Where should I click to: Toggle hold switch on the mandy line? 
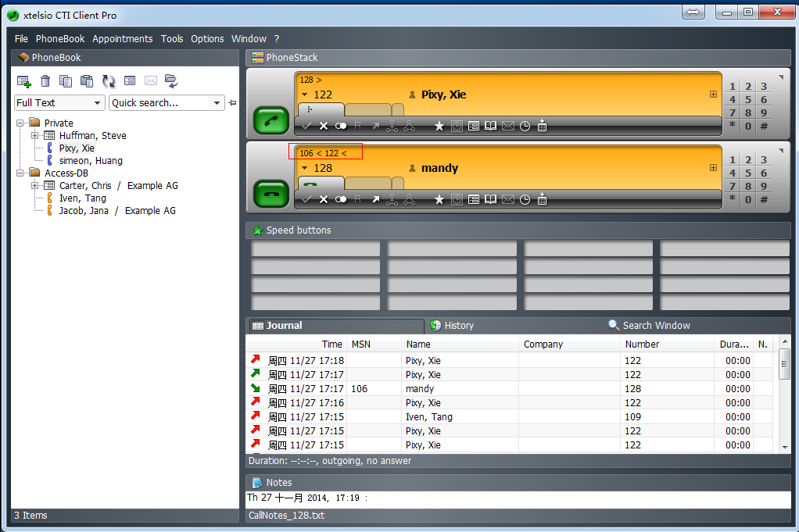point(341,199)
